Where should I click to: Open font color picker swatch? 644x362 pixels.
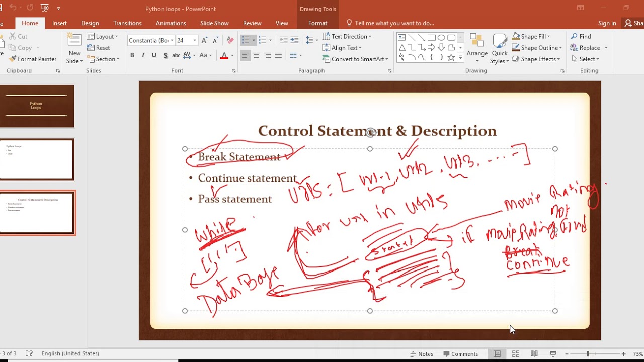[x=224, y=55]
